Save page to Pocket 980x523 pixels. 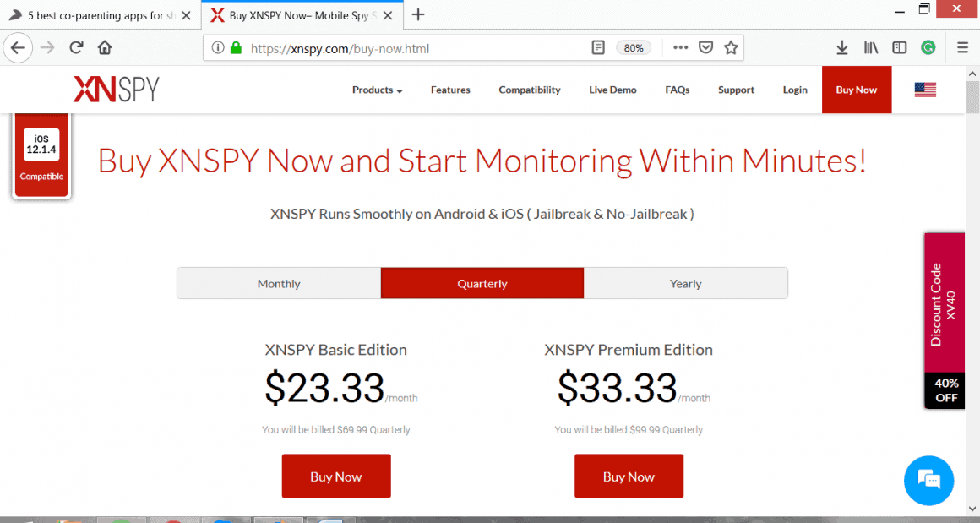click(705, 47)
